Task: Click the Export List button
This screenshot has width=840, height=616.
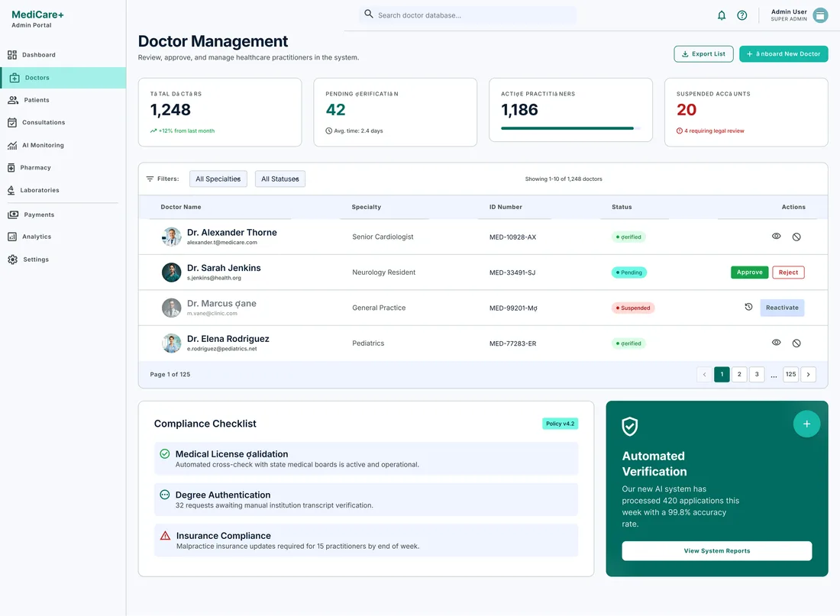Action: coord(703,54)
